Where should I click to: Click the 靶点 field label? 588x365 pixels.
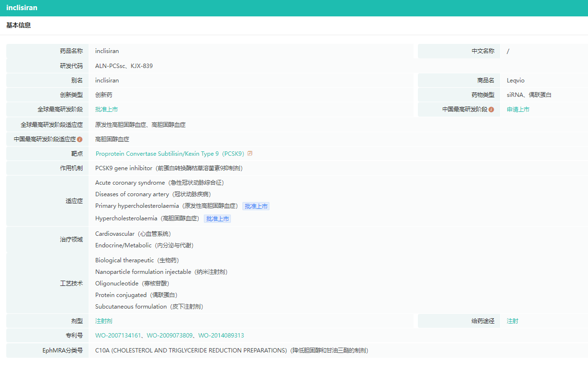[x=77, y=154]
